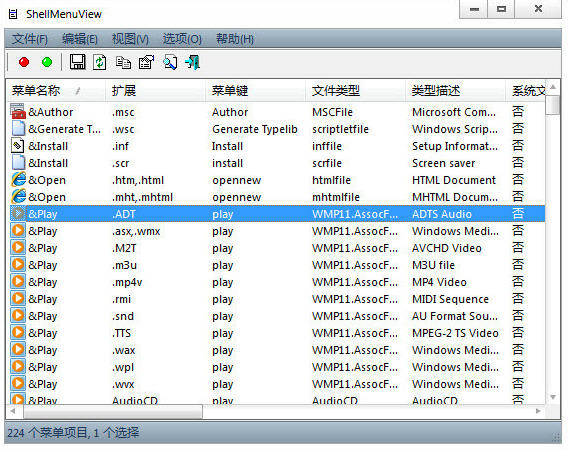The width and height of the screenshot is (568, 450).
Task: Sort by 扩展 column header
Action: 156,91
